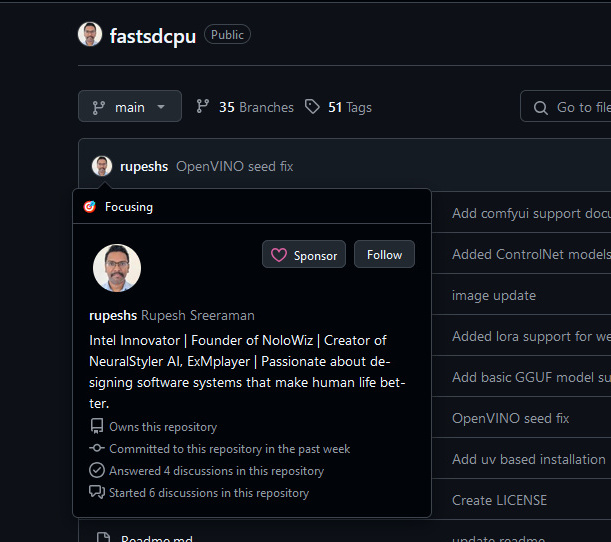Image resolution: width=611 pixels, height=542 pixels.
Task: Click the Focusing status emoji icon
Action: coord(90,207)
